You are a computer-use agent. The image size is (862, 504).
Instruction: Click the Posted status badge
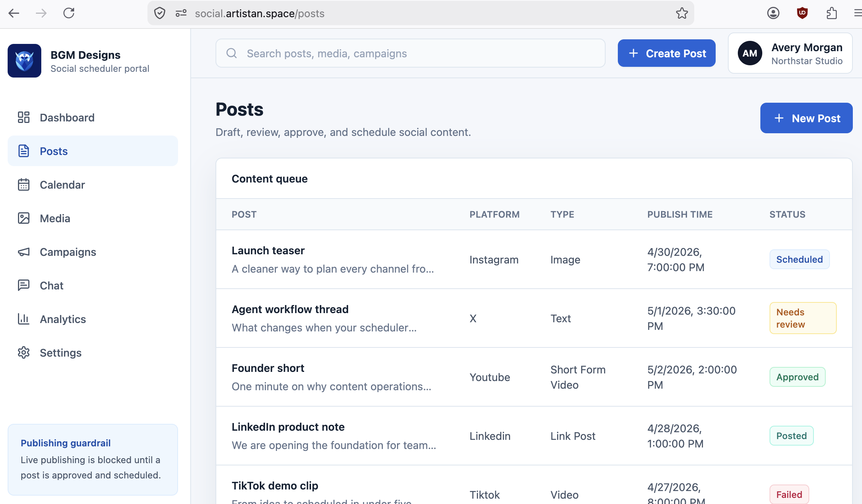[791, 436]
